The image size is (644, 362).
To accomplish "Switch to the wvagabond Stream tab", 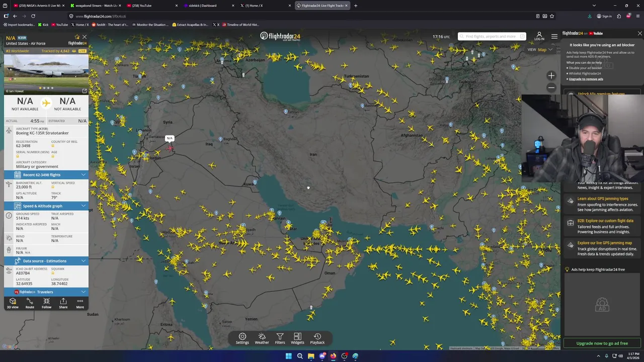I will point(95,6).
